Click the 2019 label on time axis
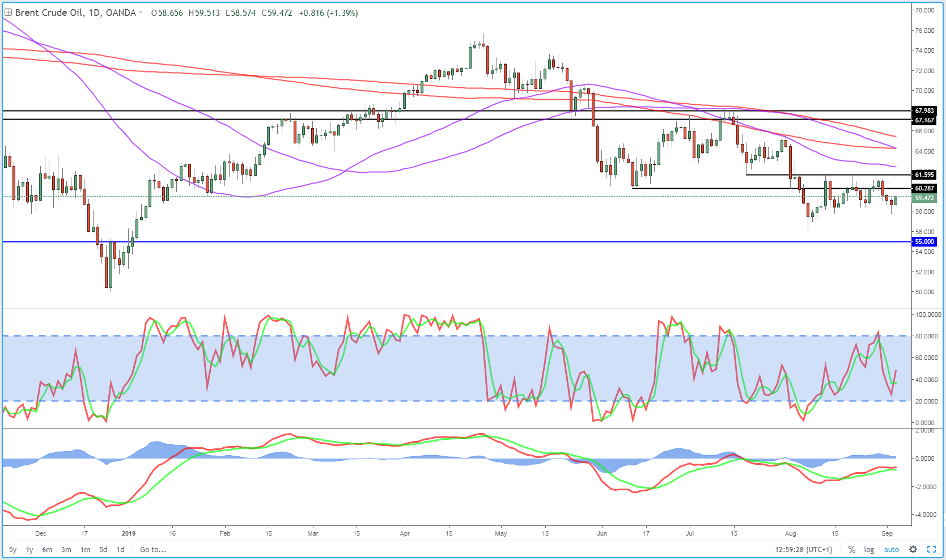The image size is (946, 560). (x=129, y=533)
